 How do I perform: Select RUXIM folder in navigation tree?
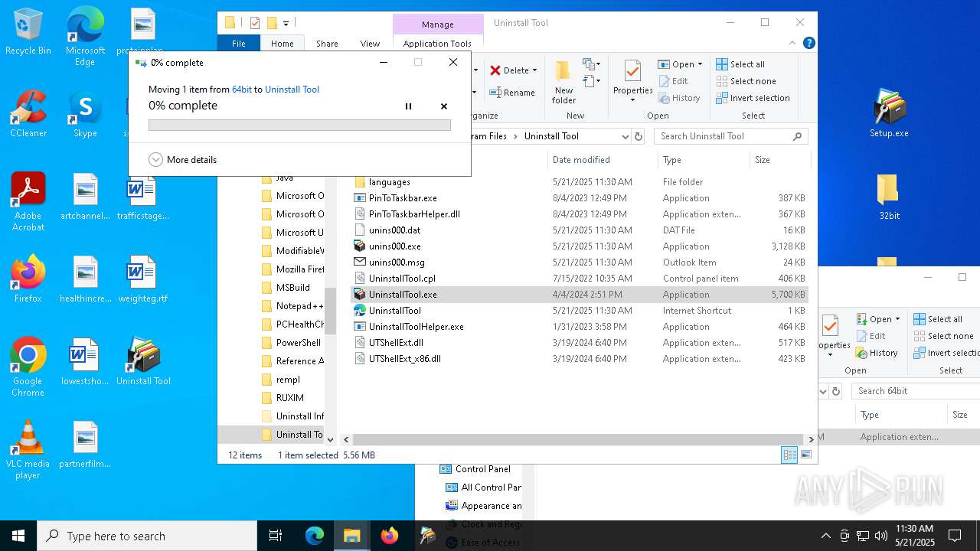click(x=283, y=398)
